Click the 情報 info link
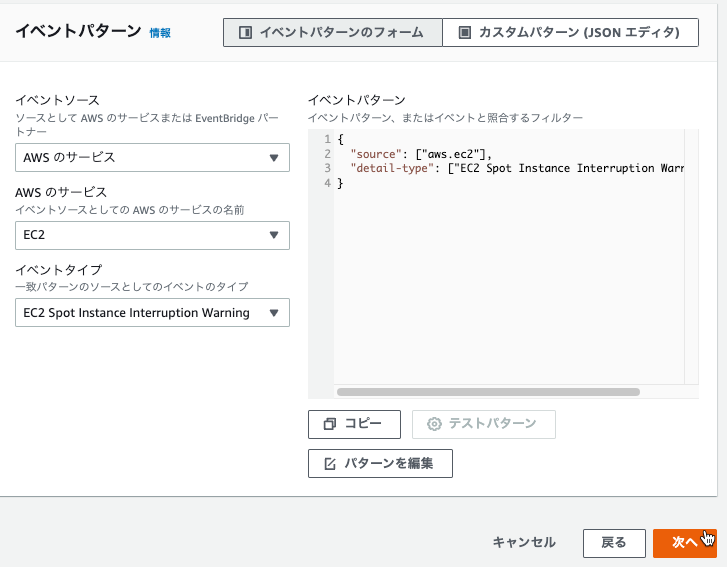727x567 pixels. (x=160, y=33)
